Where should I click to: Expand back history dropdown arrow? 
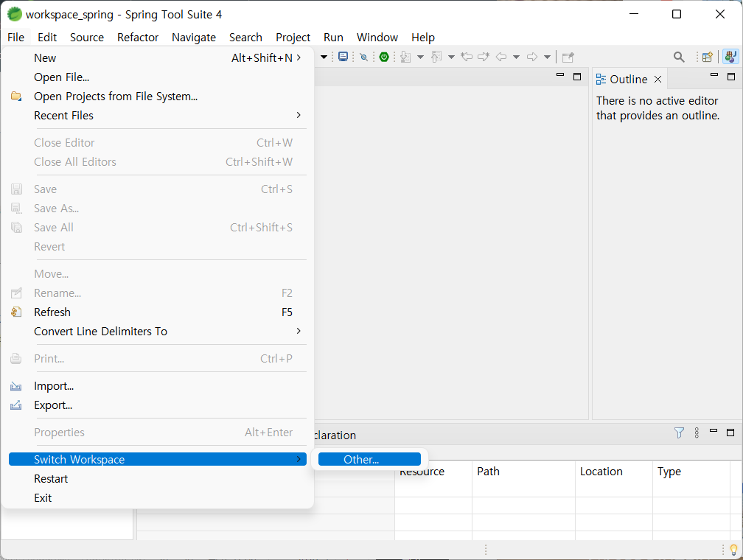click(x=517, y=57)
